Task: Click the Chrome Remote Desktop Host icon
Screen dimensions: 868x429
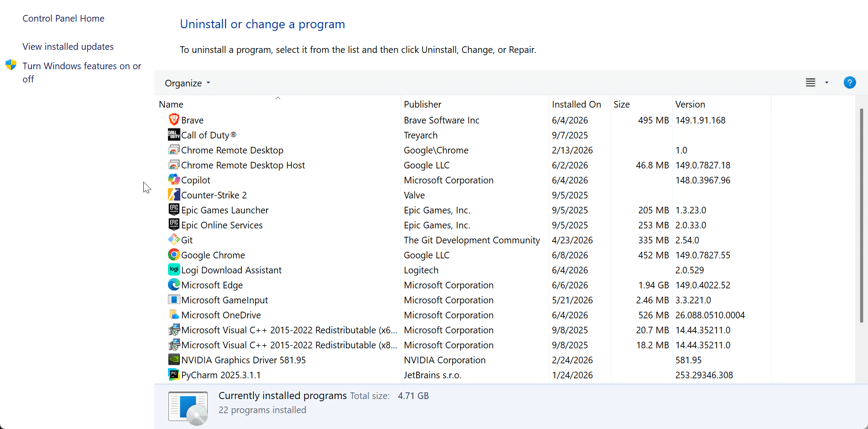Action: click(x=174, y=164)
